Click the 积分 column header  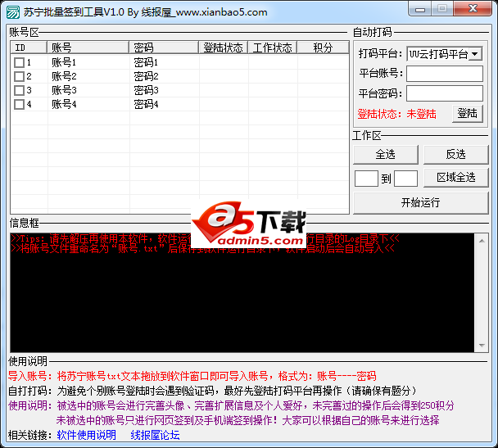coord(323,48)
